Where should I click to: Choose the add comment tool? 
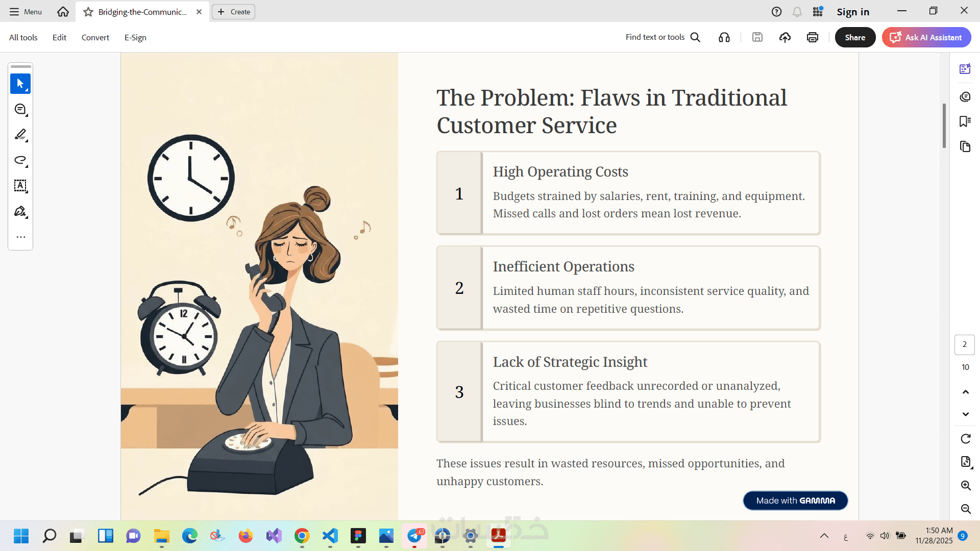[x=20, y=109]
